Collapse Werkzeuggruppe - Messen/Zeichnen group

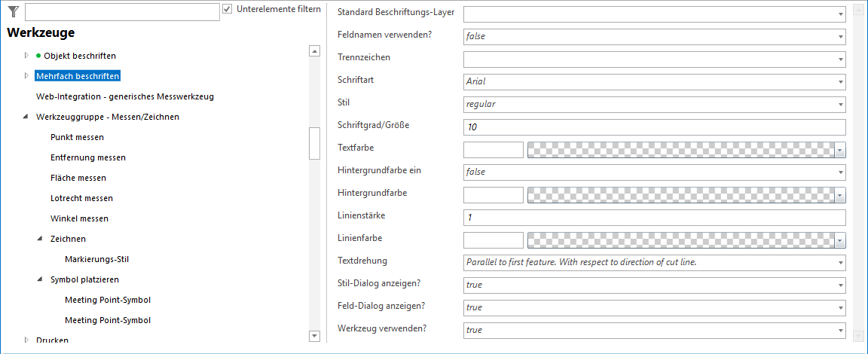coord(26,117)
